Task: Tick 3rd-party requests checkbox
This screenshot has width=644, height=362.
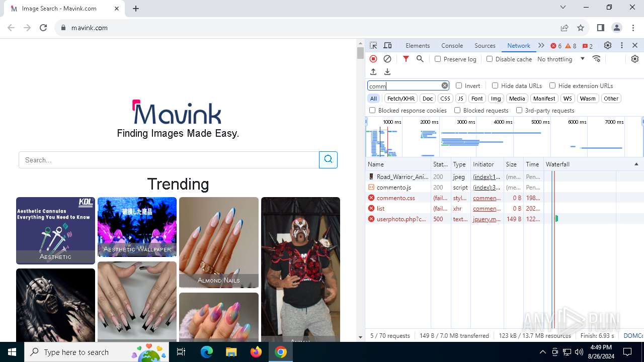Action: (x=519, y=110)
